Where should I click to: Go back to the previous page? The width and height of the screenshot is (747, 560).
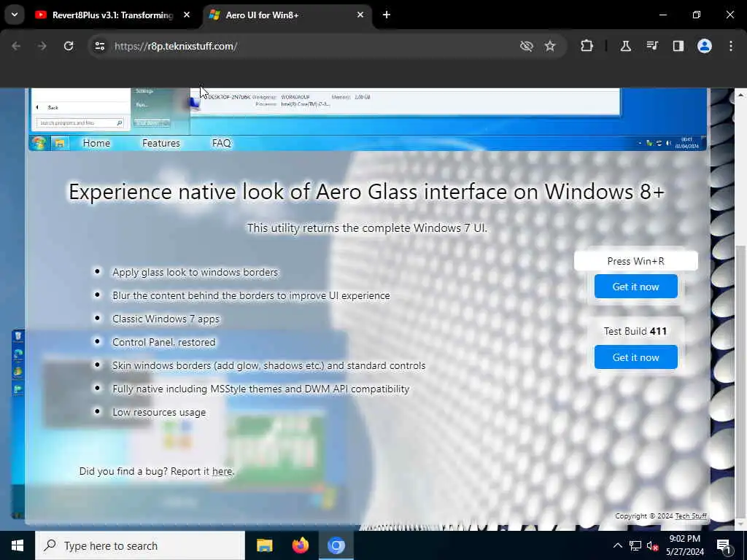pos(16,46)
